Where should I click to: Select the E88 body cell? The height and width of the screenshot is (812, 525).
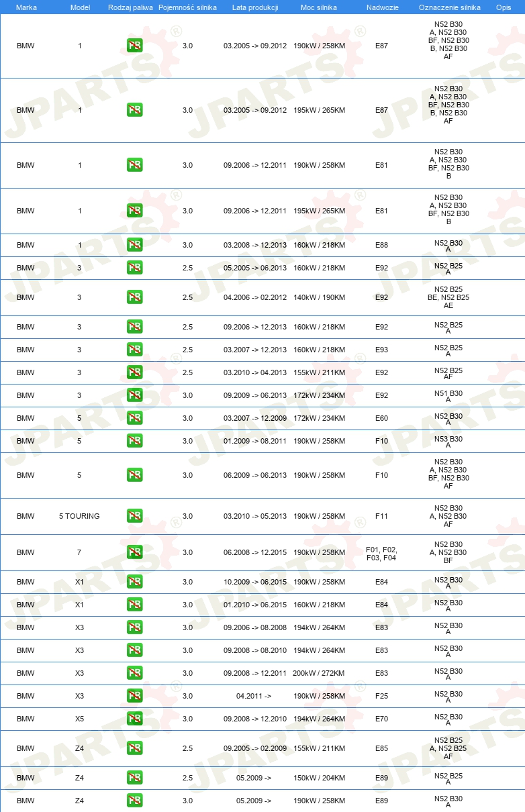381,245
